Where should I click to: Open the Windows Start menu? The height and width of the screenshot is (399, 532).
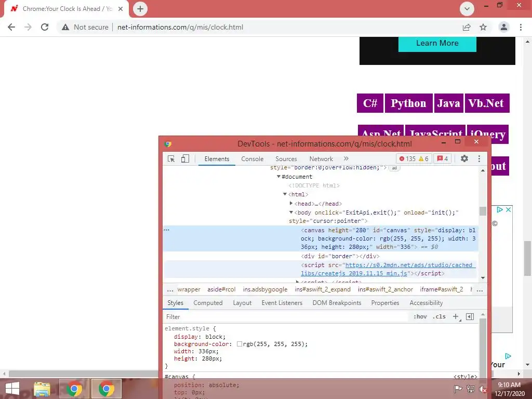(12, 389)
